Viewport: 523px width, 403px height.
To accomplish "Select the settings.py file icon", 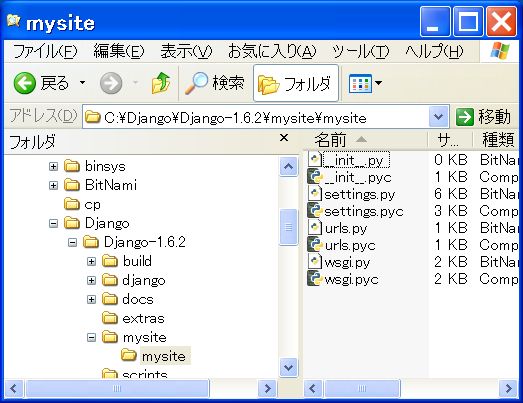I will (315, 193).
